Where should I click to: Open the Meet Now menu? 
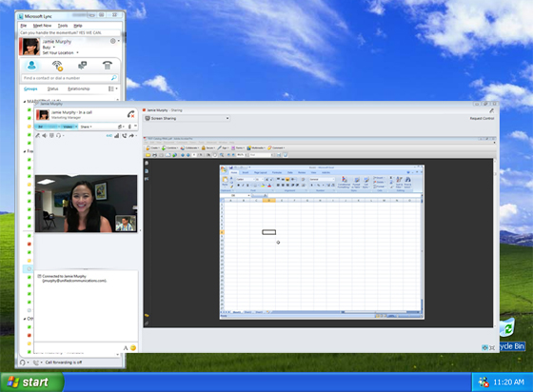pyautogui.click(x=42, y=26)
